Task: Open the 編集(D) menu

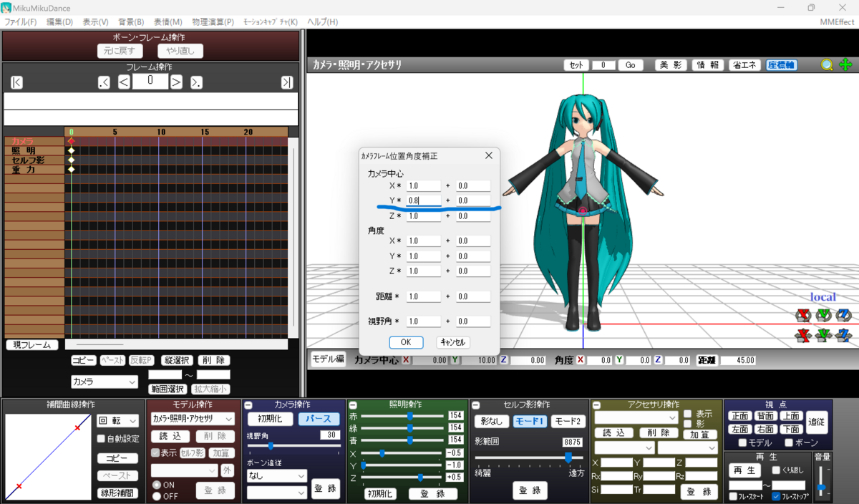Action: point(60,22)
